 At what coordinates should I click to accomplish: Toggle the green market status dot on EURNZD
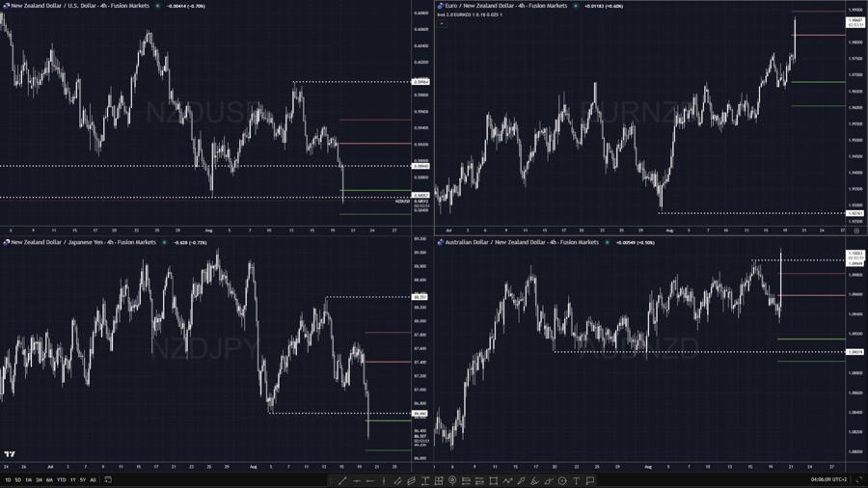click(576, 6)
